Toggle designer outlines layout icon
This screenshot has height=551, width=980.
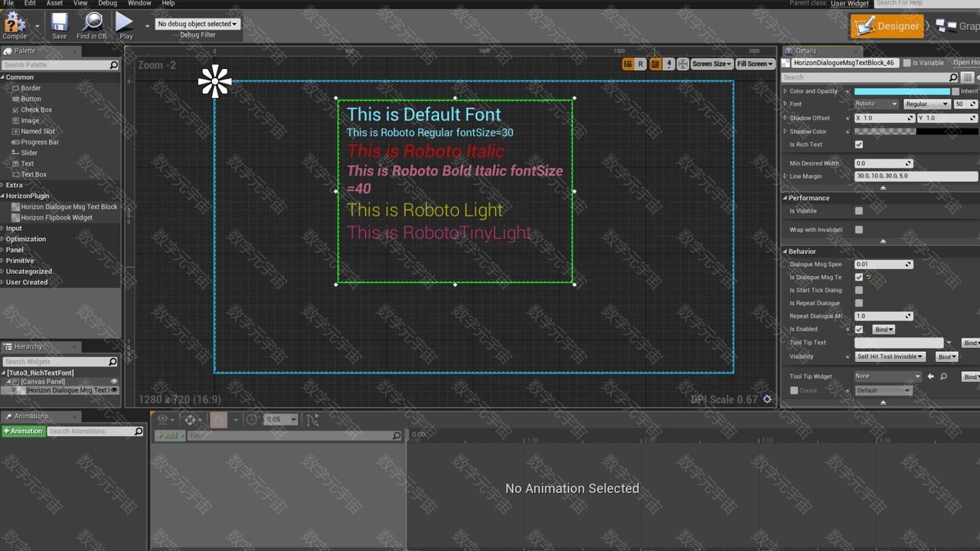(628, 64)
